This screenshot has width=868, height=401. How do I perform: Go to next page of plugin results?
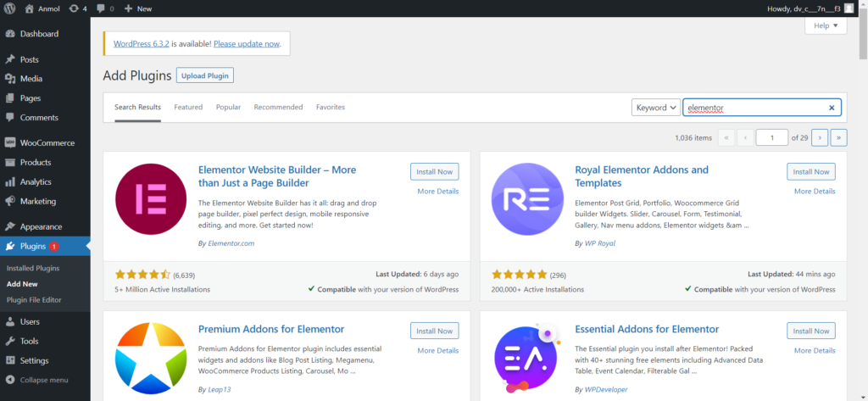820,138
